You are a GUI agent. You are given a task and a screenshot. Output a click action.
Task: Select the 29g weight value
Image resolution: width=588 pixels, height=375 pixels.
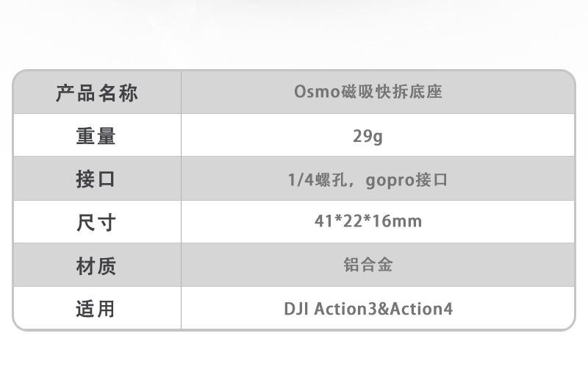pos(367,136)
